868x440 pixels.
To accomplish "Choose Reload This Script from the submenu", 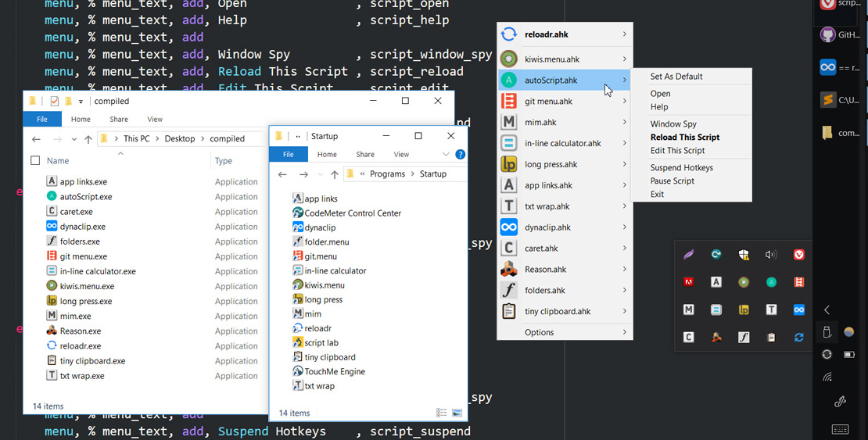I will (685, 138).
